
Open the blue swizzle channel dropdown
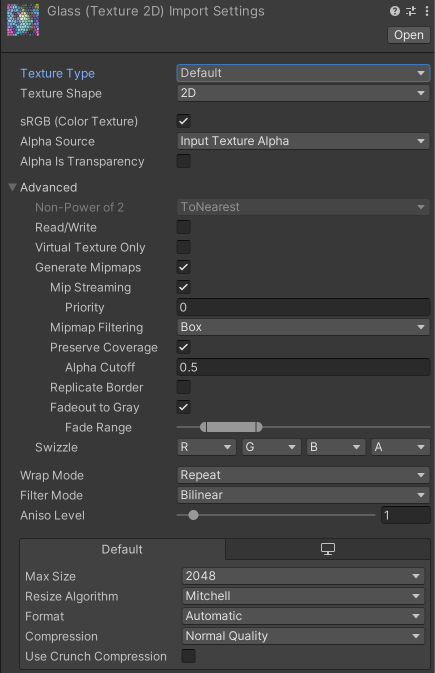(335, 447)
